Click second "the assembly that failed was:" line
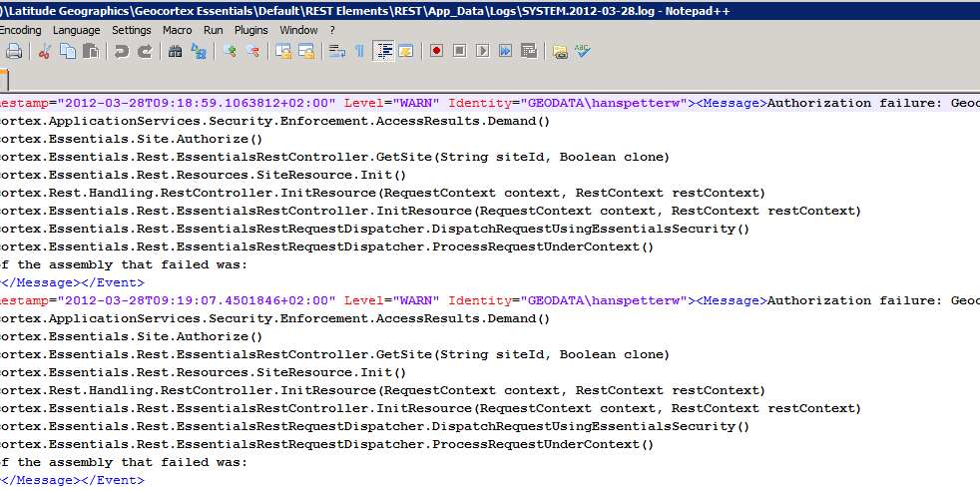The height and width of the screenshot is (490, 980). point(124,462)
